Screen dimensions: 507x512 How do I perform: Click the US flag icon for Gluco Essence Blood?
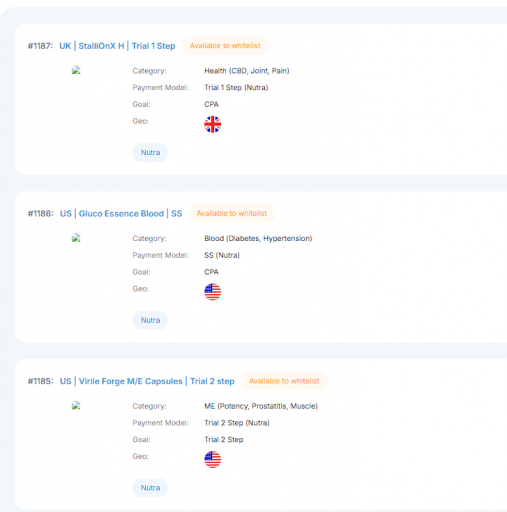tap(212, 292)
